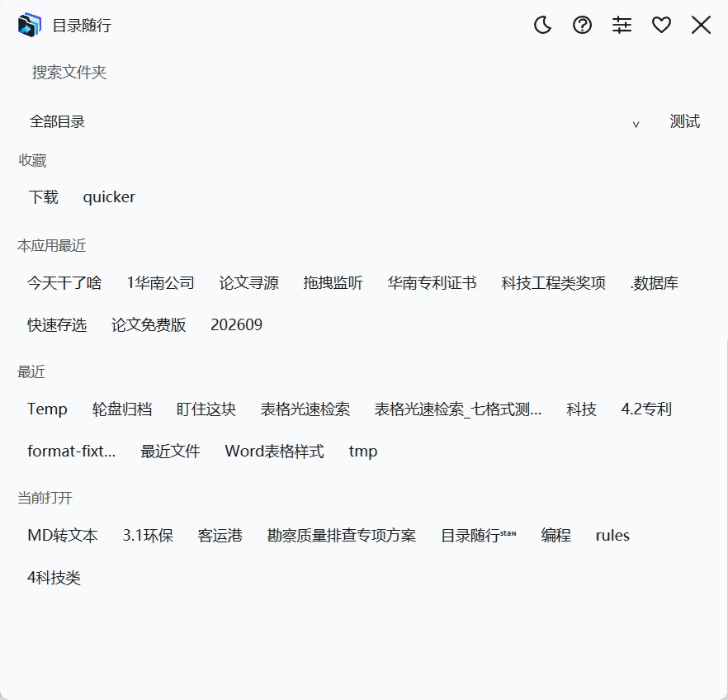Click the 目录随行 app logo
728x700 pixels.
pos(30,25)
